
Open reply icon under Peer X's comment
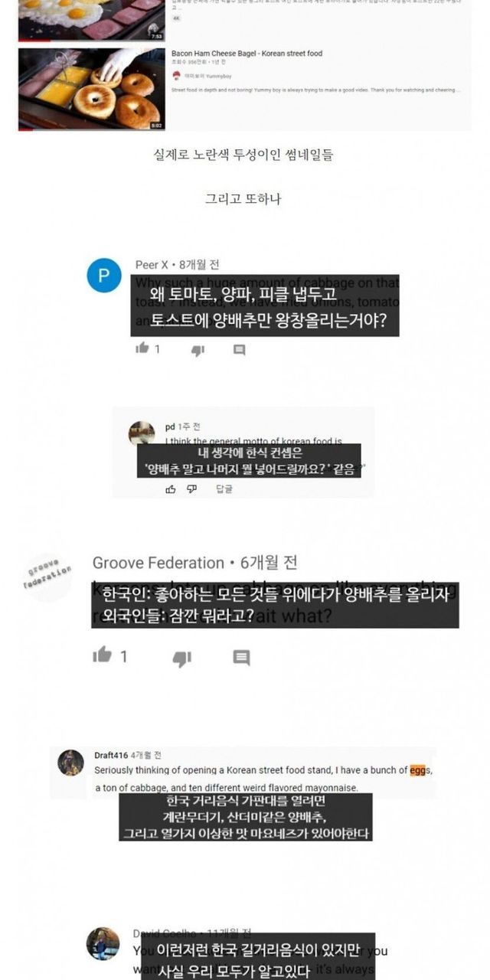pyautogui.click(x=240, y=350)
